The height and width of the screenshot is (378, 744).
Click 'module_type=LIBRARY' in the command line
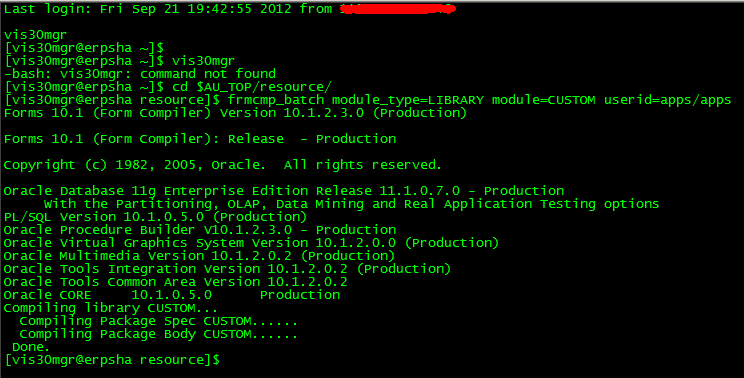coord(408,100)
